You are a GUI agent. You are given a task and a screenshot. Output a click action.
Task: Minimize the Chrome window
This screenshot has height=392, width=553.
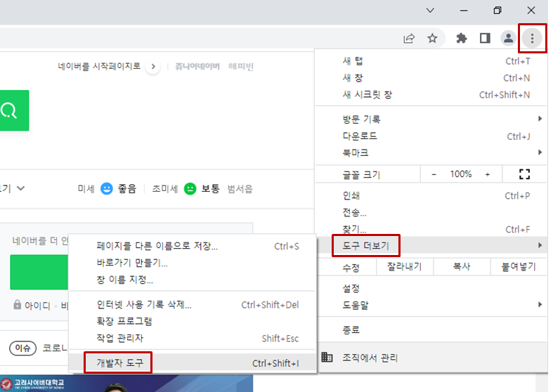pos(464,11)
